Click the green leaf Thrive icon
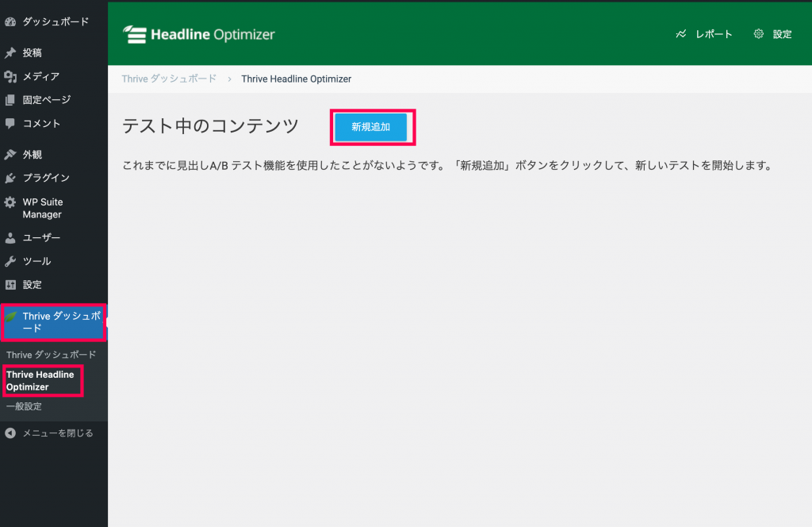The height and width of the screenshot is (527, 812). [x=11, y=316]
